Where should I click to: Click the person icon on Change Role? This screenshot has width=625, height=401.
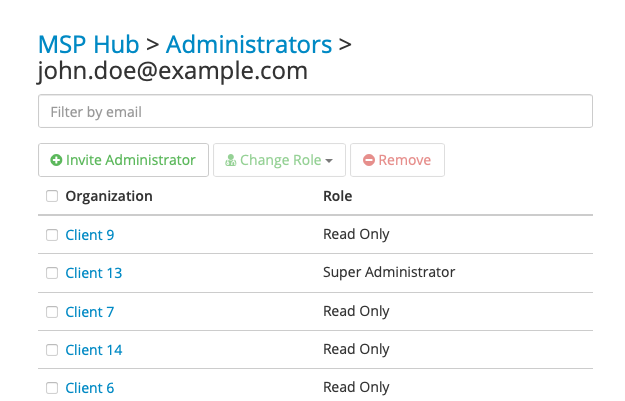pyautogui.click(x=230, y=160)
